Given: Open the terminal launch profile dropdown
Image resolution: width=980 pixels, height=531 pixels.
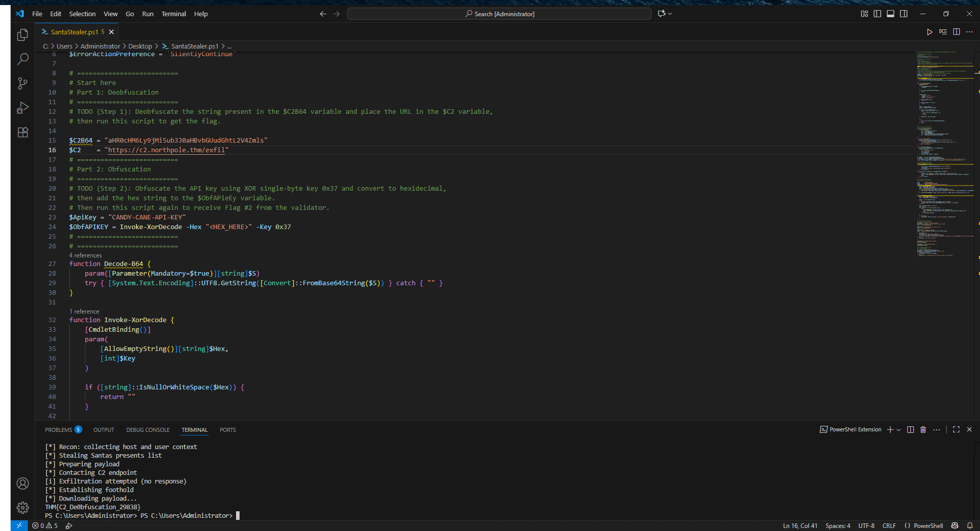Looking at the screenshot, I should coord(899,429).
